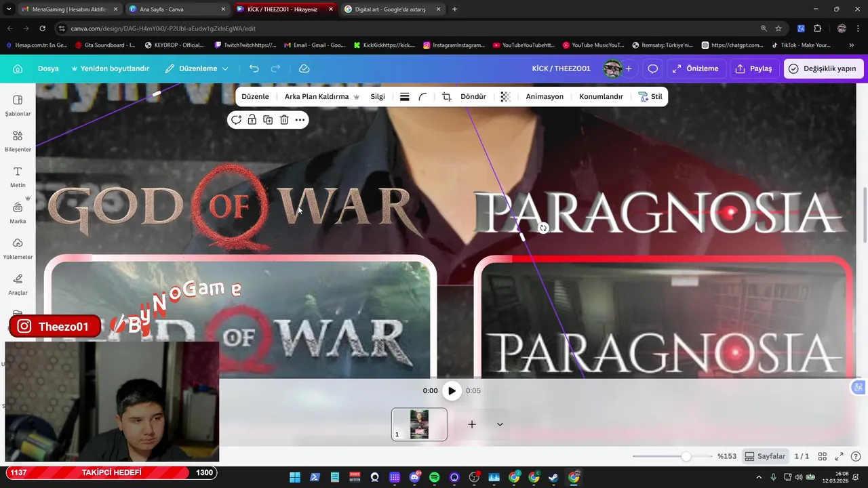Open more options three-dots menu

coord(300,120)
